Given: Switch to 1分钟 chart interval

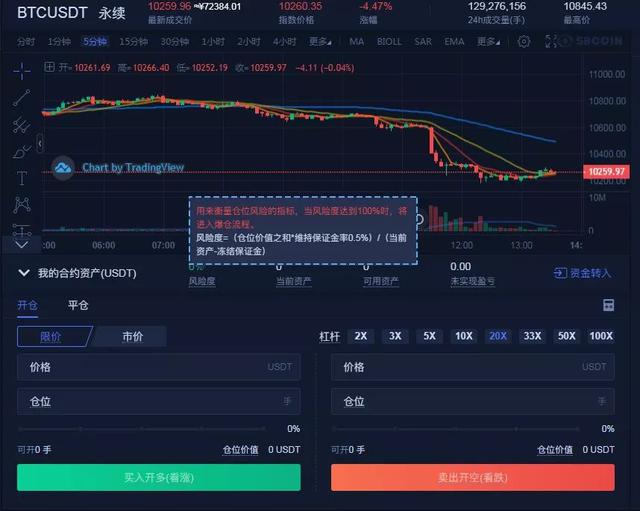Looking at the screenshot, I should [x=59, y=42].
